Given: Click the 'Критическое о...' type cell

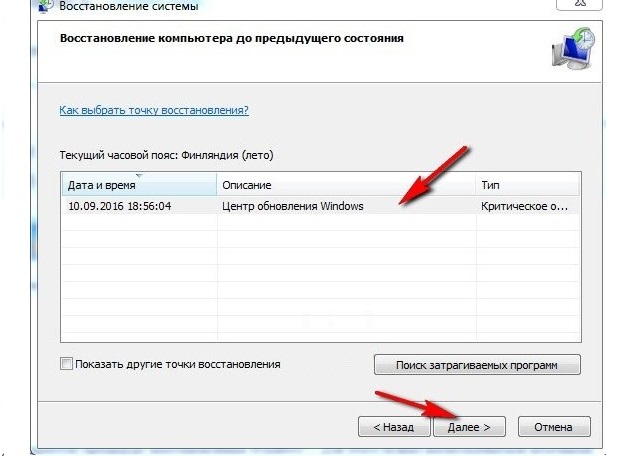Looking at the screenshot, I should coord(524,206).
